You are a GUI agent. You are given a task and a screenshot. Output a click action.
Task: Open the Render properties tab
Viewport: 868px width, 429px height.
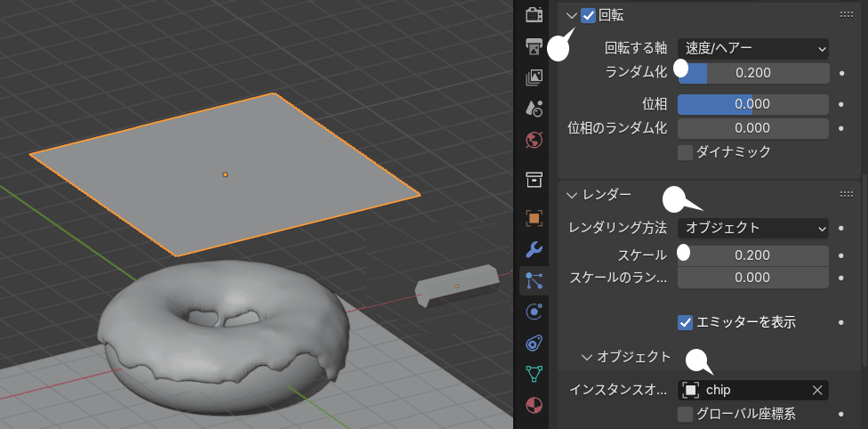534,15
